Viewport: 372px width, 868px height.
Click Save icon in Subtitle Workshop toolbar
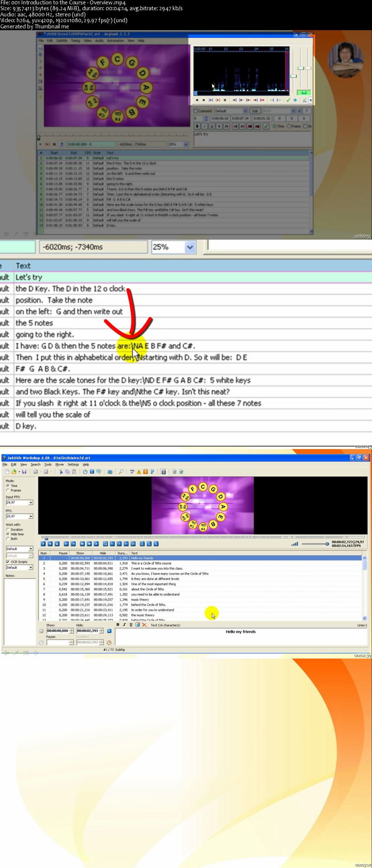[x=24, y=472]
